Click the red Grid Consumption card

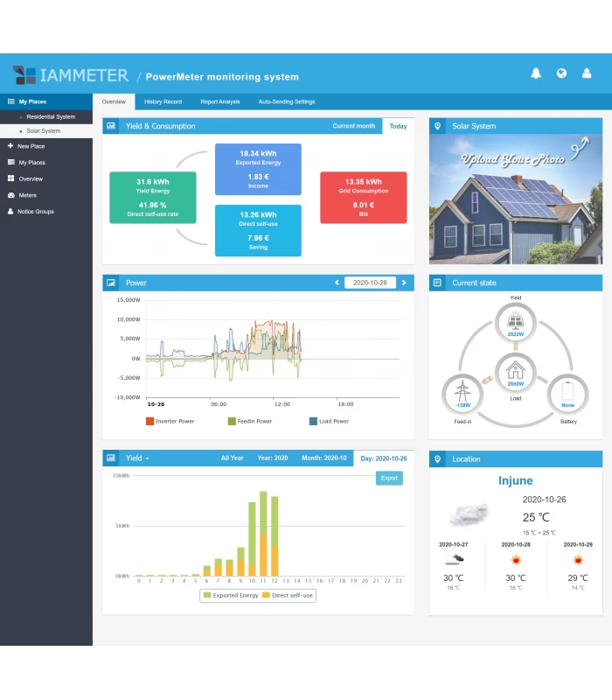[363, 198]
